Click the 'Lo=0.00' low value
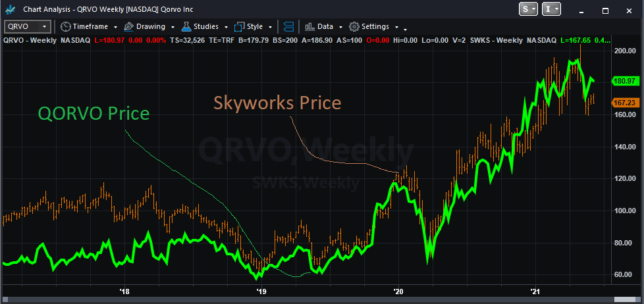 (435, 40)
